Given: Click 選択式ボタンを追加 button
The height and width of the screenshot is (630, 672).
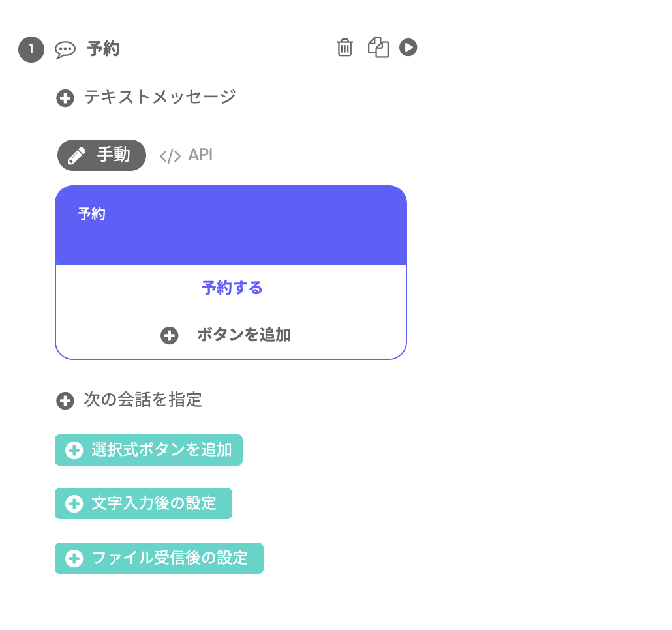Looking at the screenshot, I should [149, 450].
